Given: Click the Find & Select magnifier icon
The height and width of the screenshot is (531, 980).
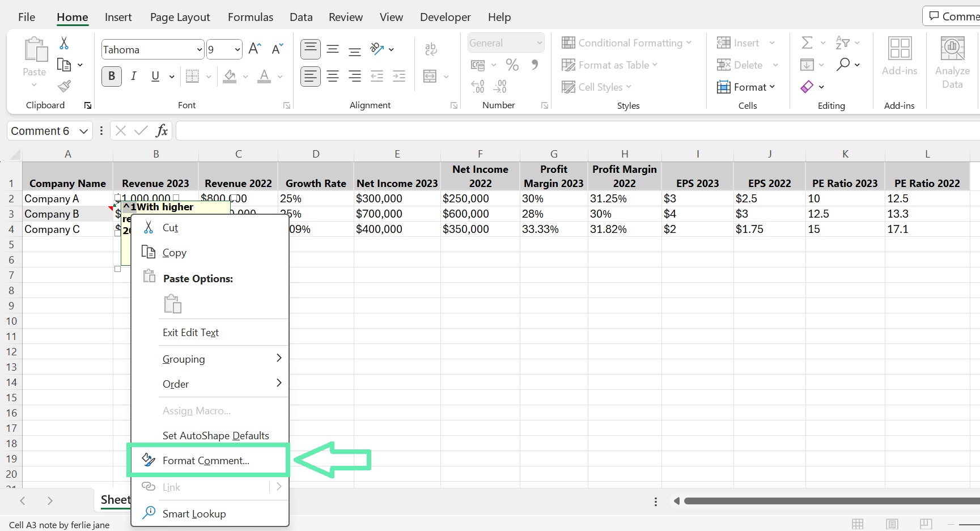Looking at the screenshot, I should pyautogui.click(x=843, y=65).
